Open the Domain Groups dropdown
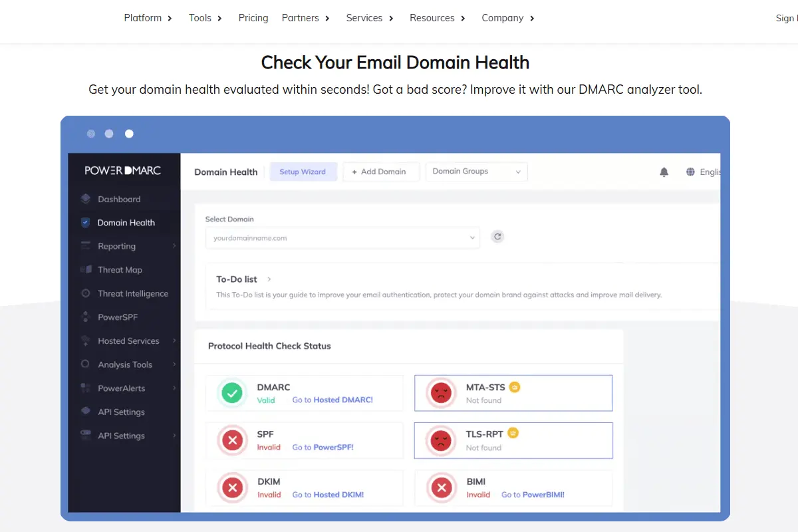This screenshot has height=532, width=798. (x=477, y=172)
